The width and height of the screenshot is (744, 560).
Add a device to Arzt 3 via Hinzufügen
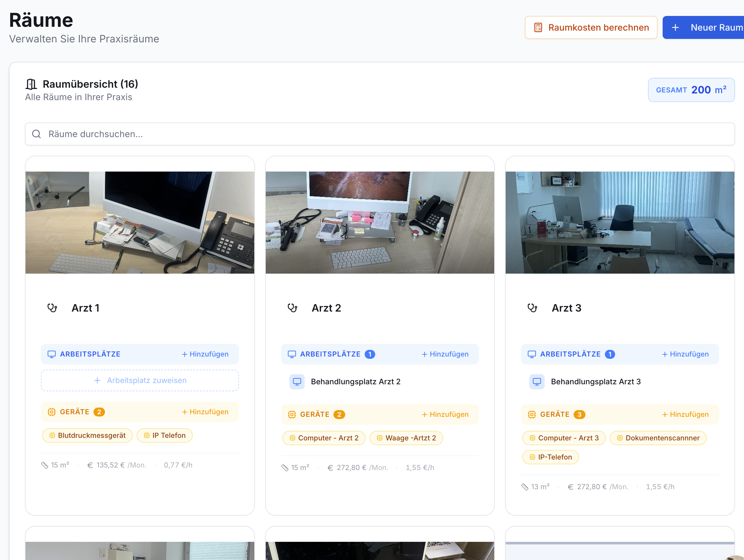point(685,415)
